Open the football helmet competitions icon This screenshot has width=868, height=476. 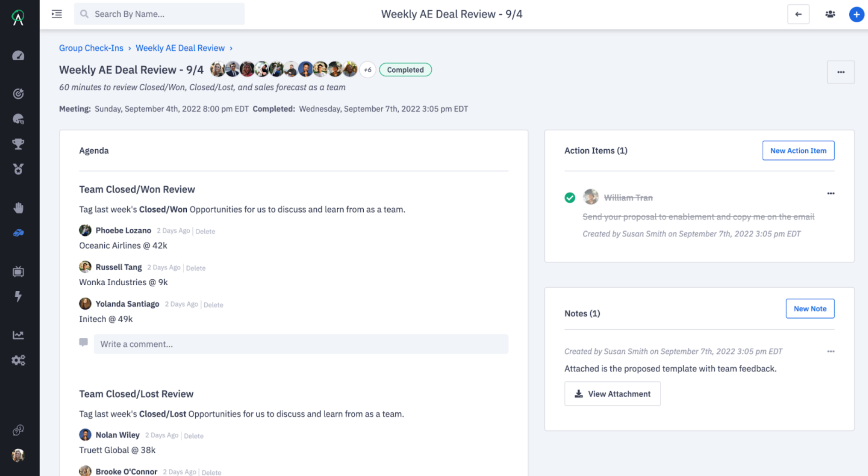[18, 119]
